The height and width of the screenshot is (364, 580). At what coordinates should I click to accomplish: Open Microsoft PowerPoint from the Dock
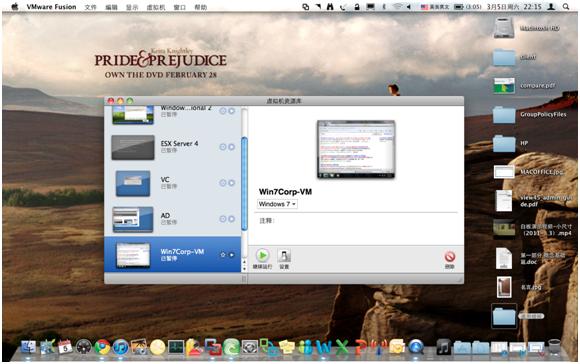coord(361,347)
